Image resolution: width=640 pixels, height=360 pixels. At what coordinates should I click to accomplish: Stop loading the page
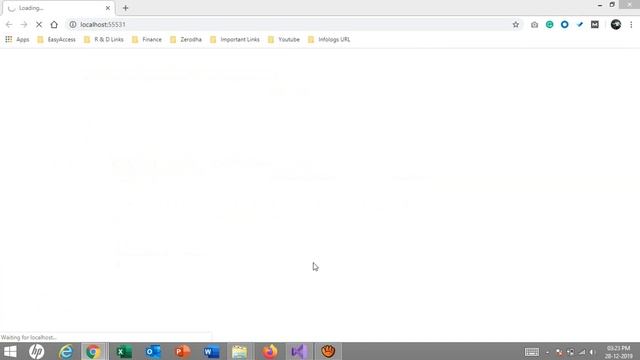39,24
